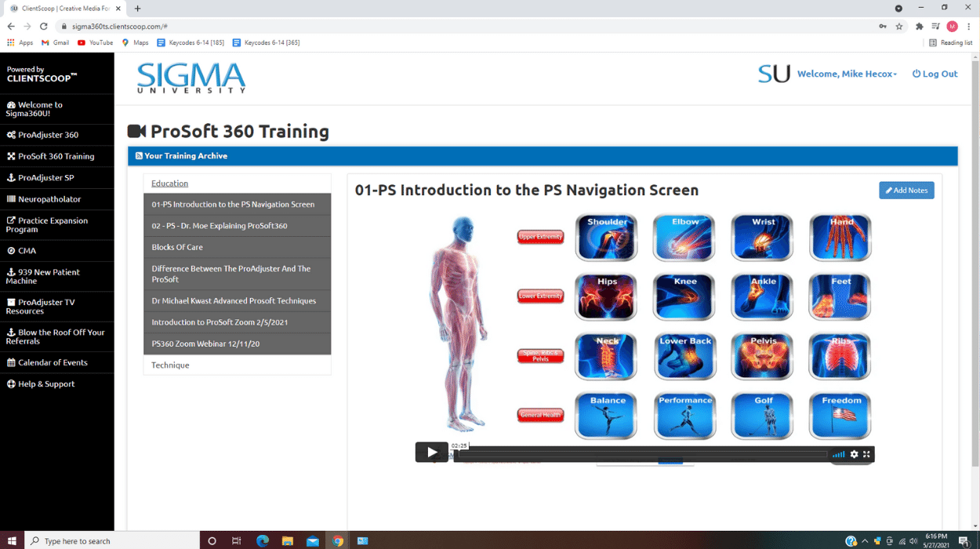Open 02 - PS - Dr. Moe Explaining ProSoft360
This screenshot has width=980, height=549.
tap(238, 226)
